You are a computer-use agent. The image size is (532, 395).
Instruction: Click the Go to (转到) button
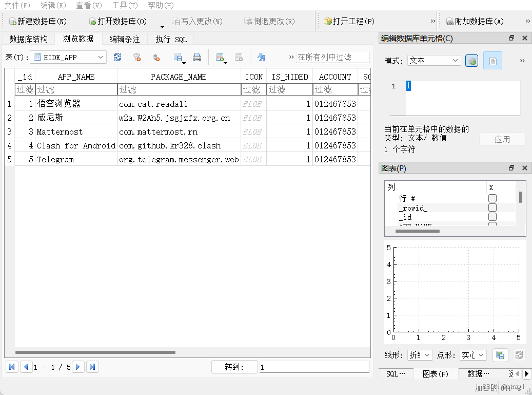coord(234,367)
